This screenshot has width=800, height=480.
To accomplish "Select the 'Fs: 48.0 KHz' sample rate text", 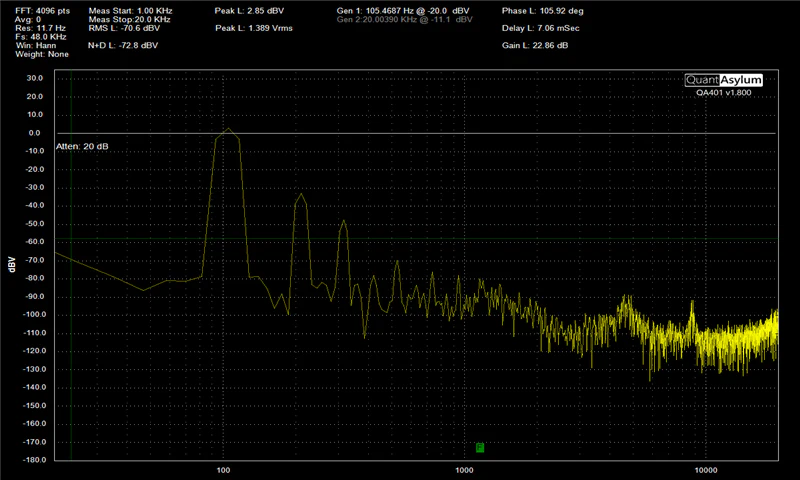I will tap(41, 37).
